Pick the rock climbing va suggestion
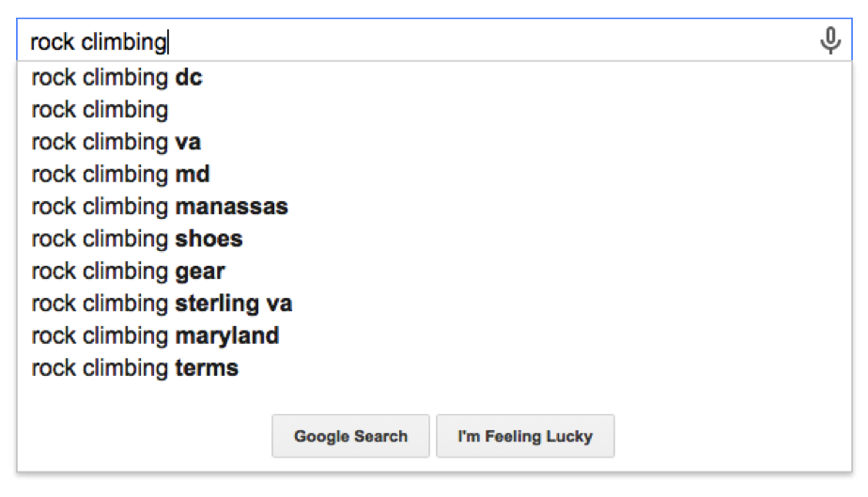The image size is (868, 497). tap(434, 142)
